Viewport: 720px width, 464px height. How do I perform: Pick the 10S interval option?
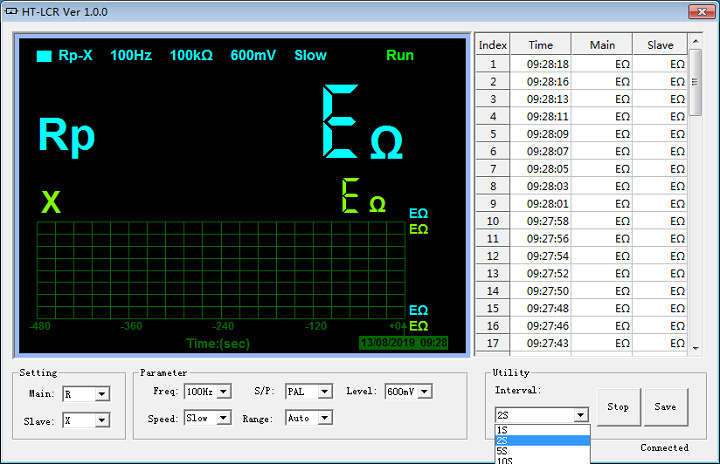coord(542,460)
